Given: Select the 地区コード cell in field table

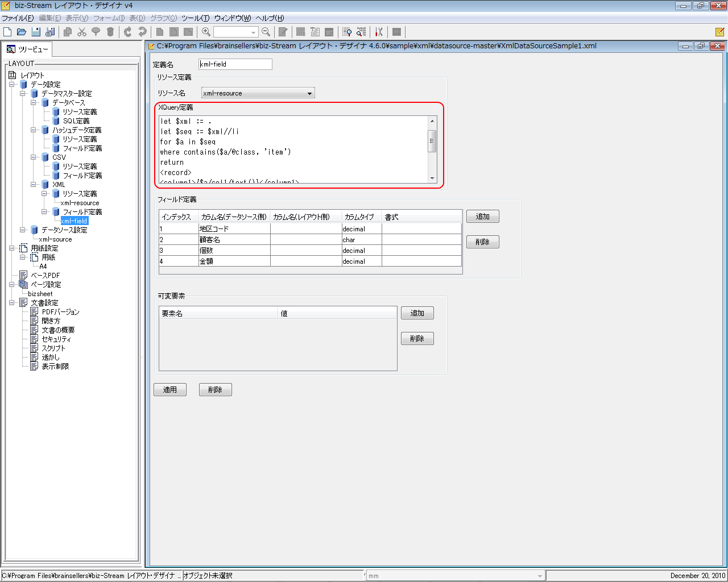Looking at the screenshot, I should 234,229.
